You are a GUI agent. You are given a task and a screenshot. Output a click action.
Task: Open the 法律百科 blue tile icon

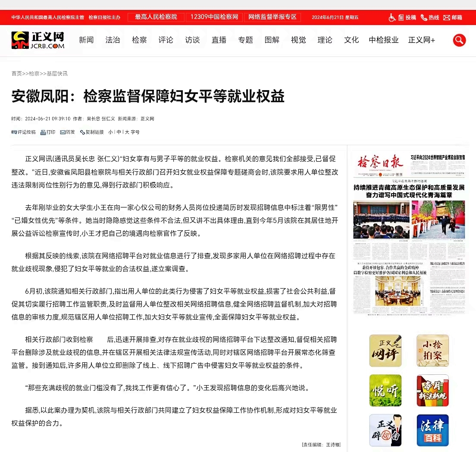click(x=432, y=430)
